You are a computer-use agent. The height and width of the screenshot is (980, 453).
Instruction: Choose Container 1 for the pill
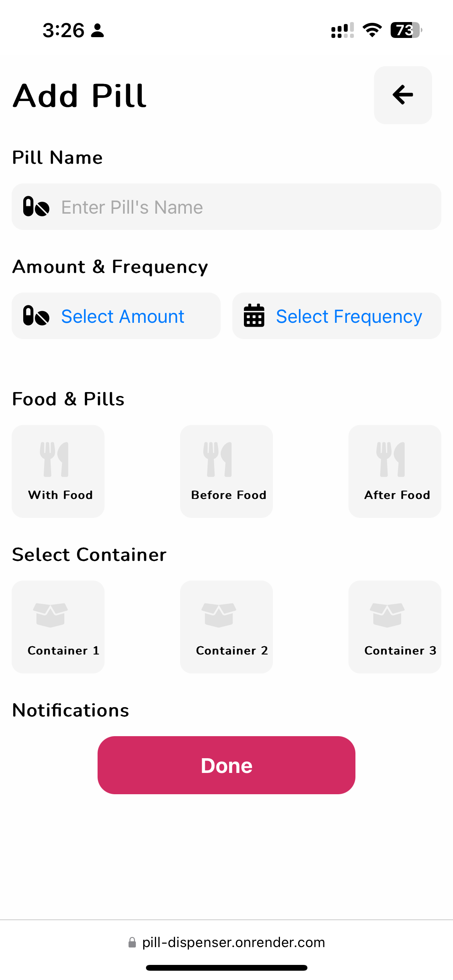pos(58,627)
